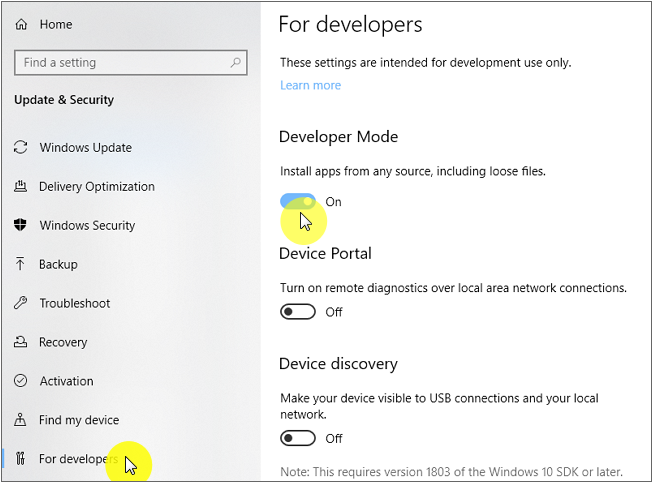Click the Home icon in sidebar

pyautogui.click(x=21, y=24)
